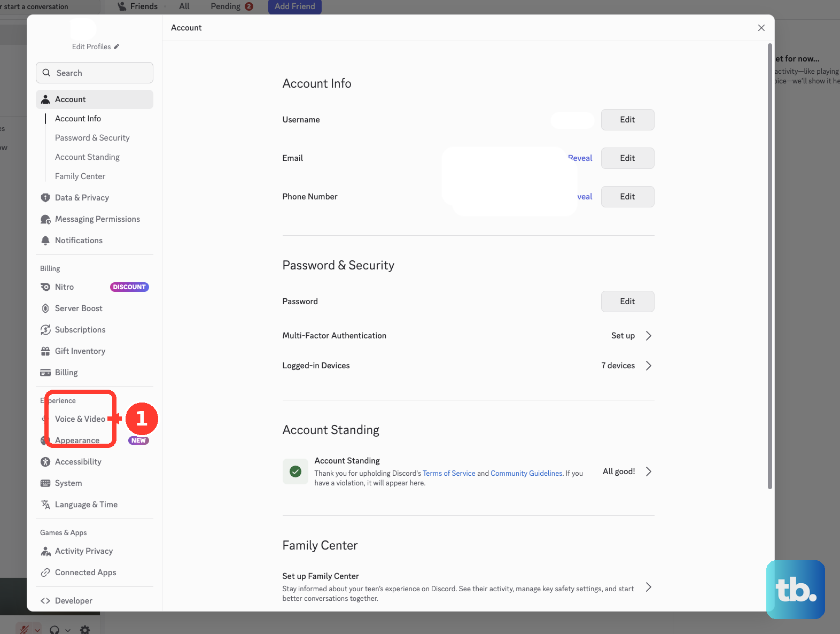840x634 pixels.
Task: Edit the Phone Number
Action: pos(627,197)
